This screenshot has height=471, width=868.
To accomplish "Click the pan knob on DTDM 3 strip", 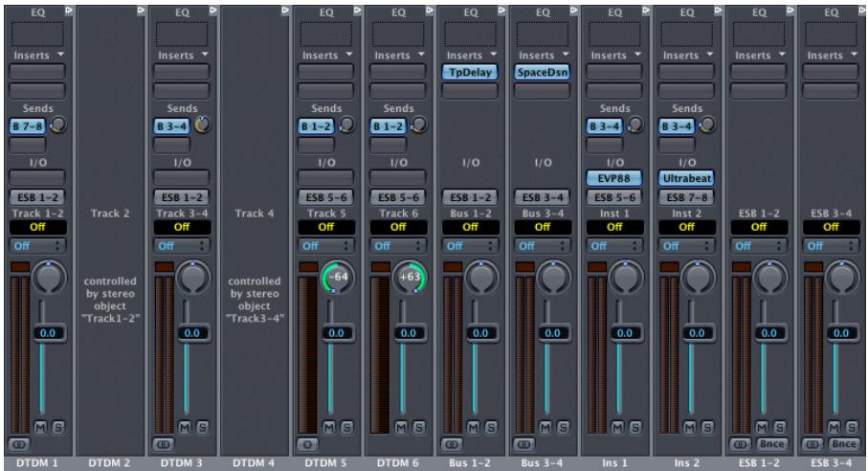I will [192, 277].
